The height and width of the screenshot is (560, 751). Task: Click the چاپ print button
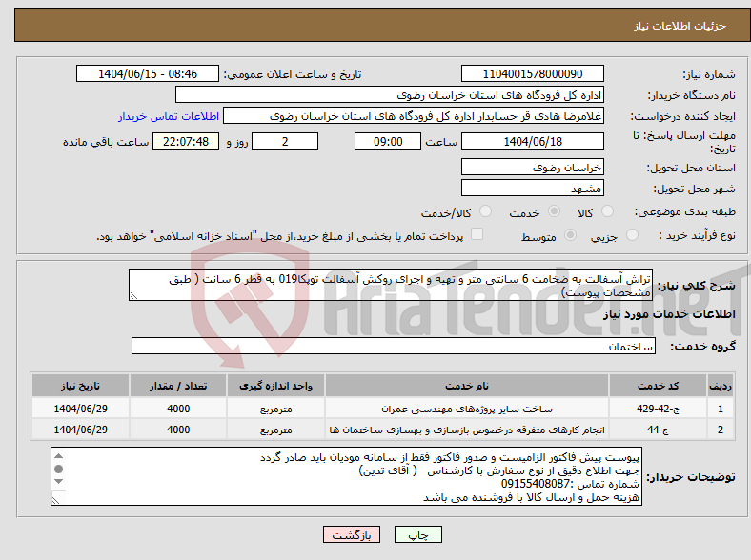point(418,534)
